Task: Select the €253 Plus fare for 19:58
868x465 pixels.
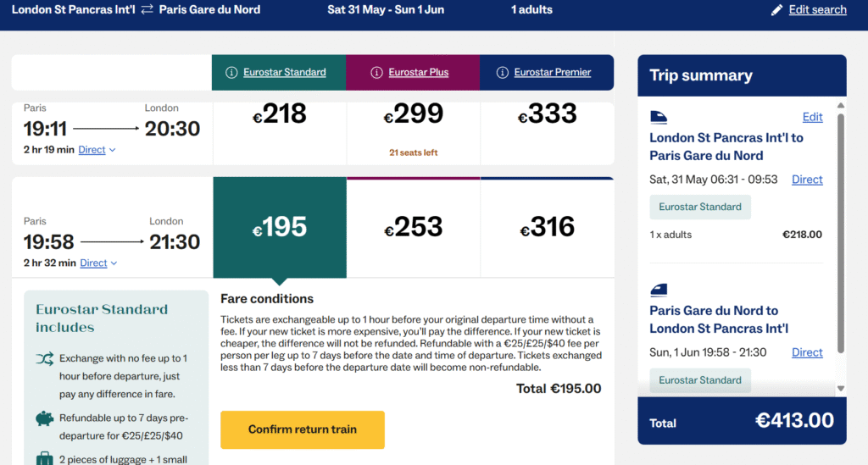Action: pos(414,227)
